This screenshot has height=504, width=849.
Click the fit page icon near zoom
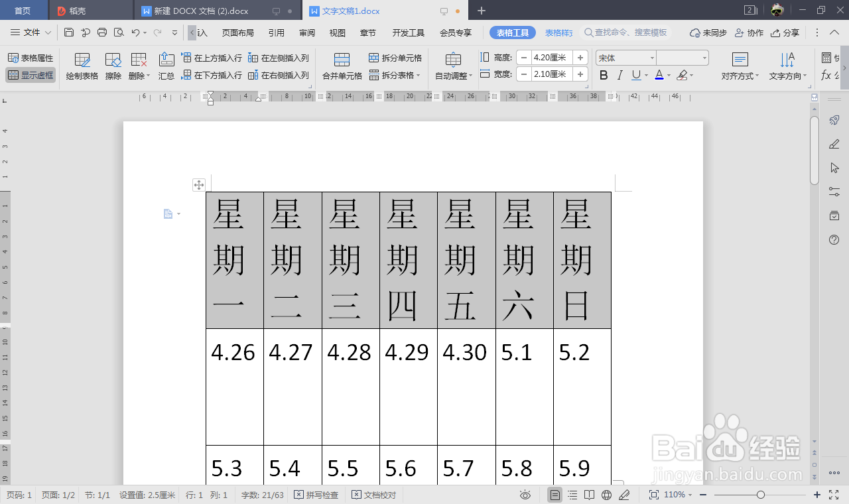tap(653, 495)
